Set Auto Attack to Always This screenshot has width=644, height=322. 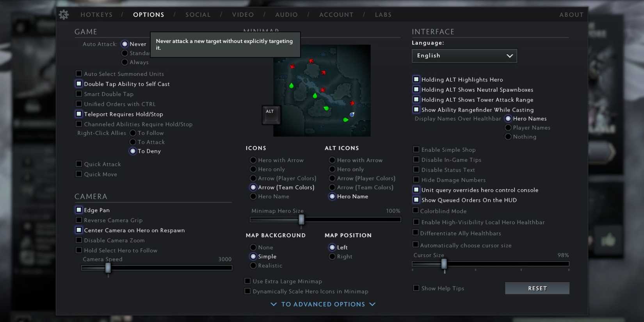125,62
